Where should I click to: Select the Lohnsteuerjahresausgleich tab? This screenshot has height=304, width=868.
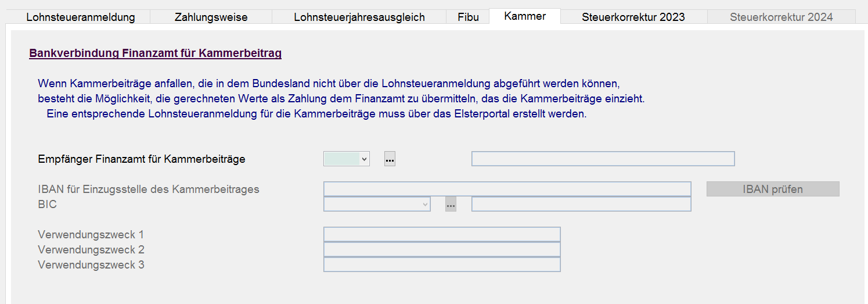359,17
